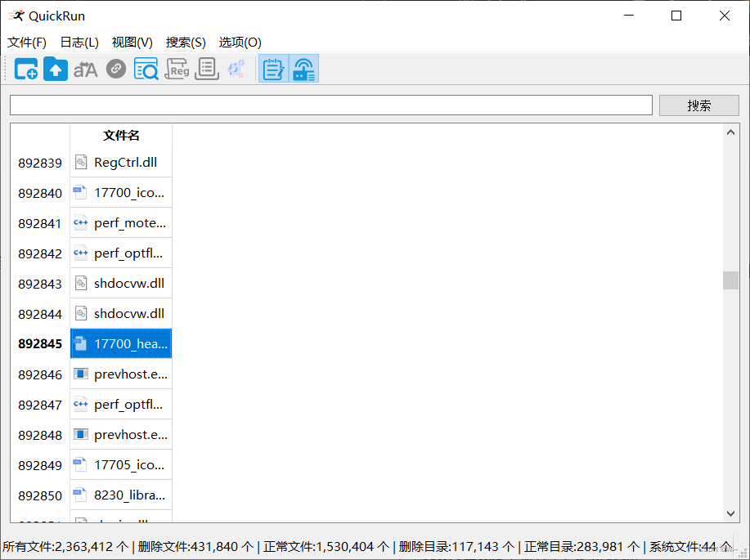750x560 pixels.
Task: Click the Reg registry scroll icon
Action: pos(177,69)
